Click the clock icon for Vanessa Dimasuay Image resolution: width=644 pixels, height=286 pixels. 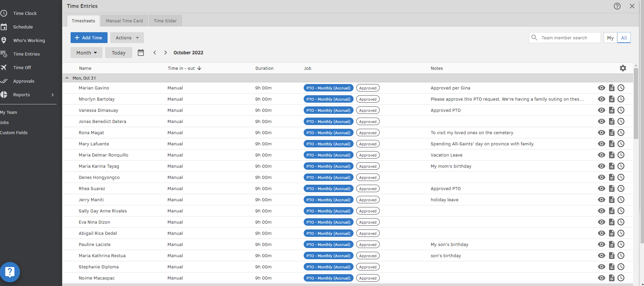[x=621, y=110]
